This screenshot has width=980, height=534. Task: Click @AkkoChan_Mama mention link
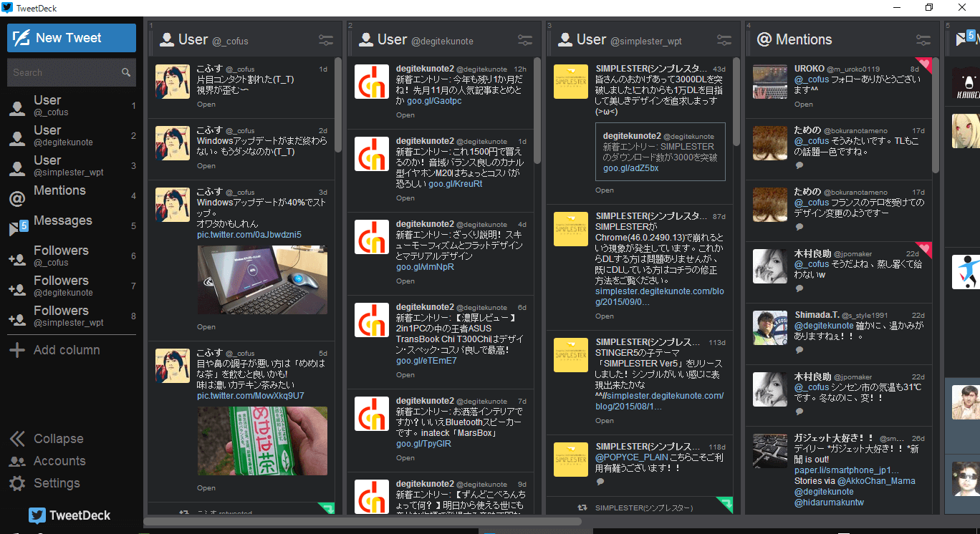(x=875, y=481)
